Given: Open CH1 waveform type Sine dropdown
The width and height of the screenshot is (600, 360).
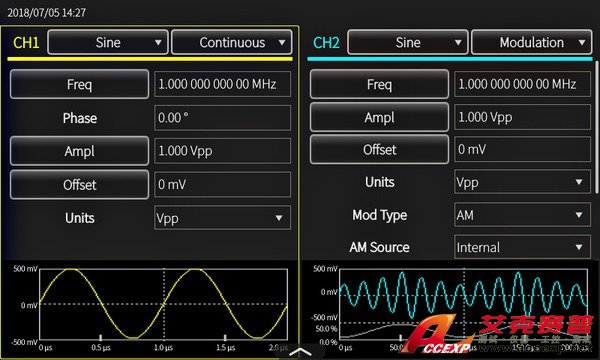Looking at the screenshot, I should click(x=108, y=42).
